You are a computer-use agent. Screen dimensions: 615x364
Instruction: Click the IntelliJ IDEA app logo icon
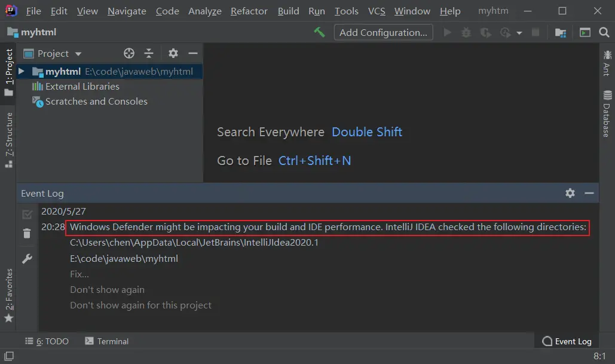click(11, 11)
